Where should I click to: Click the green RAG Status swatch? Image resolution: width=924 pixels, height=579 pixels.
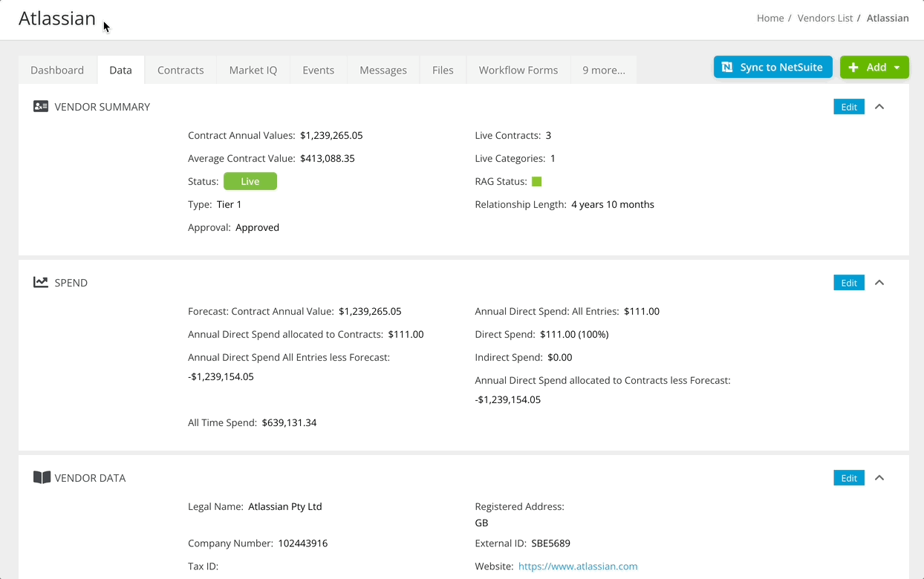(536, 181)
